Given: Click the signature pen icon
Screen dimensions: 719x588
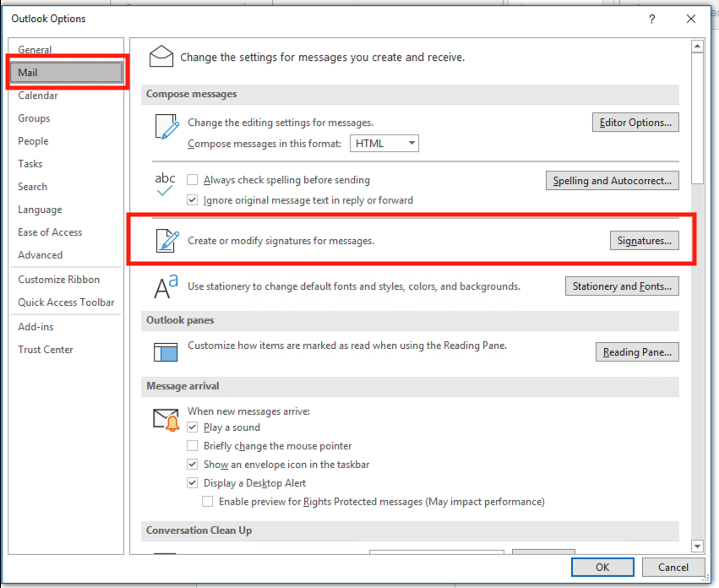Looking at the screenshot, I should point(167,240).
